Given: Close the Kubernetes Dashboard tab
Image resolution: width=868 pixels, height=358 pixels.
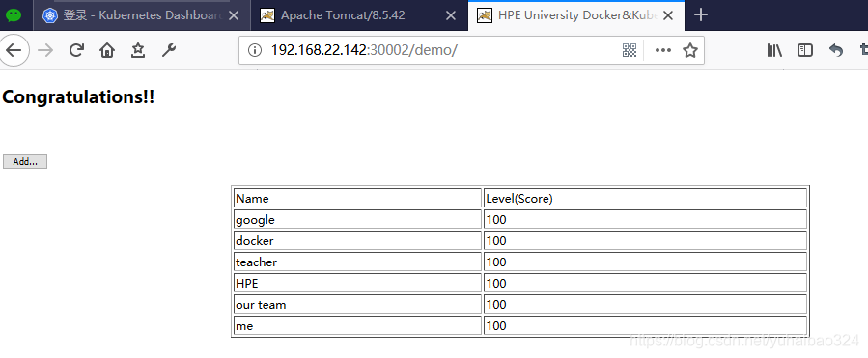Looking at the screenshot, I should [x=234, y=15].
